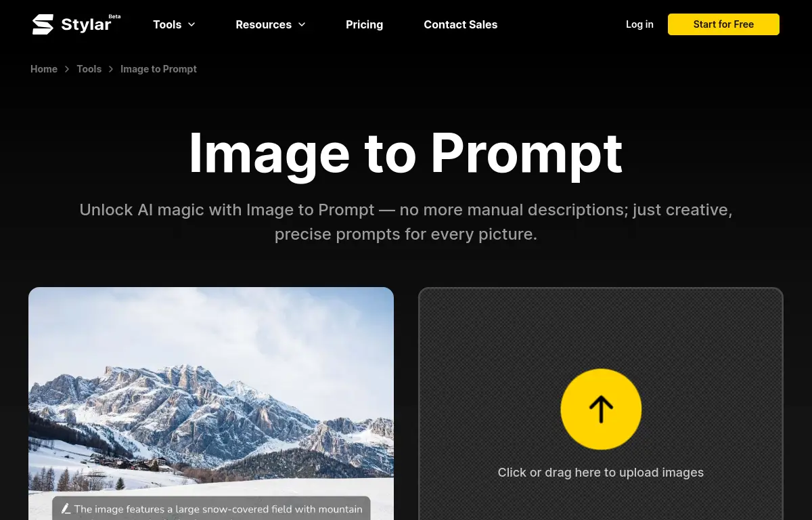Viewport: 812px width, 520px height.
Task: Click the generated caption text on the image
Action: 218,508
